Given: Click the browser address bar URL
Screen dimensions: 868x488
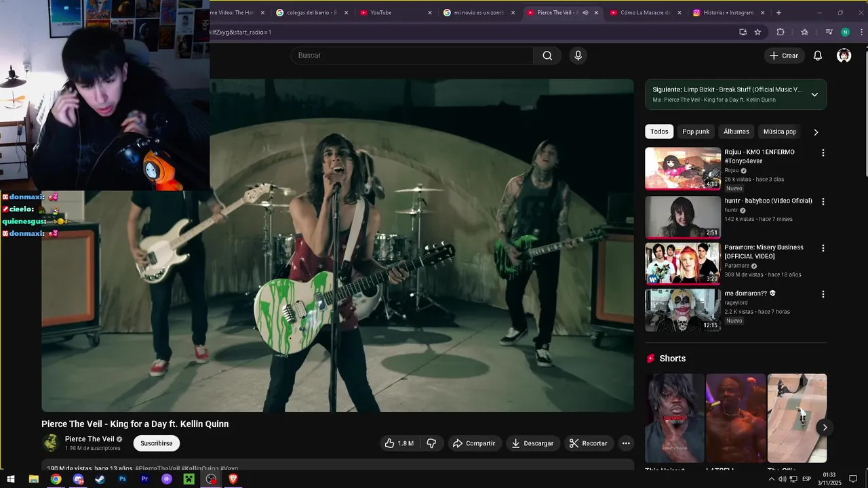Looking at the screenshot, I should point(468,32).
